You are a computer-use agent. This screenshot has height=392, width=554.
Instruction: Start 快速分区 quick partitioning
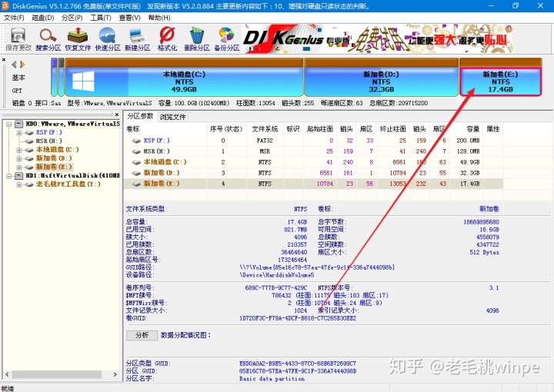[108, 39]
